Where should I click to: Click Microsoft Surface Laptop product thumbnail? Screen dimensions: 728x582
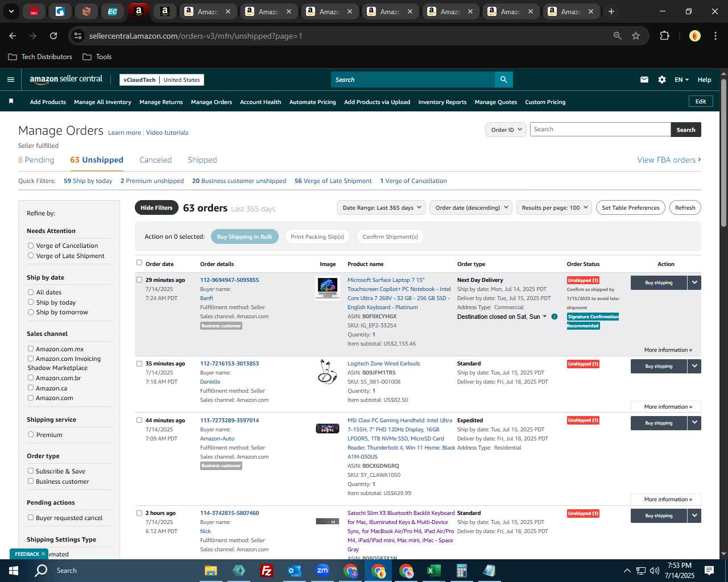(328, 288)
